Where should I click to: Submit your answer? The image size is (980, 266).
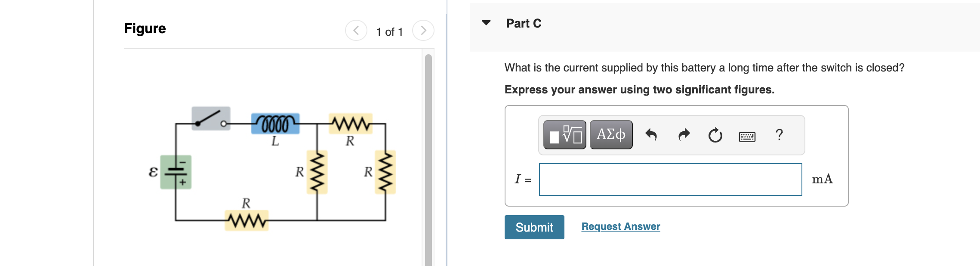click(x=534, y=227)
